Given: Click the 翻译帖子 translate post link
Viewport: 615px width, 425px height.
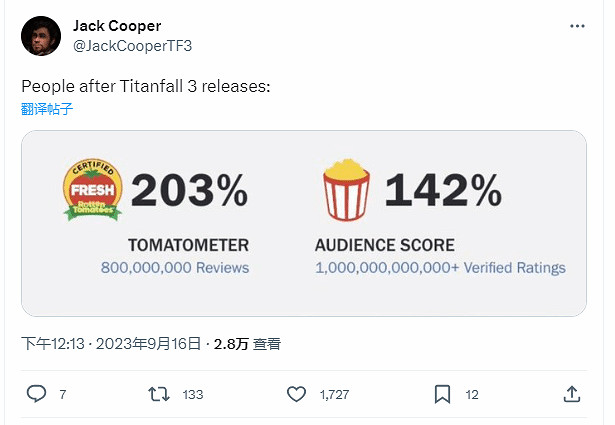Looking at the screenshot, I should tap(47, 109).
